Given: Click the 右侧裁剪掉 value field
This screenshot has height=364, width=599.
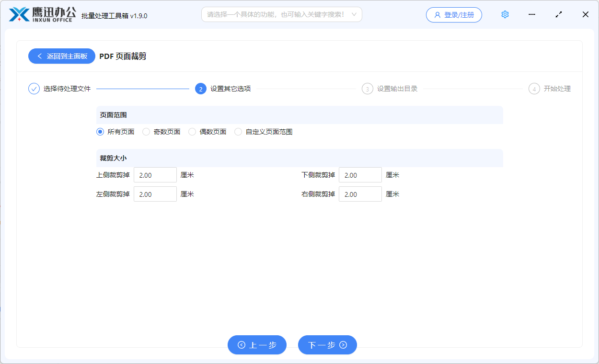Looking at the screenshot, I should (x=360, y=194).
